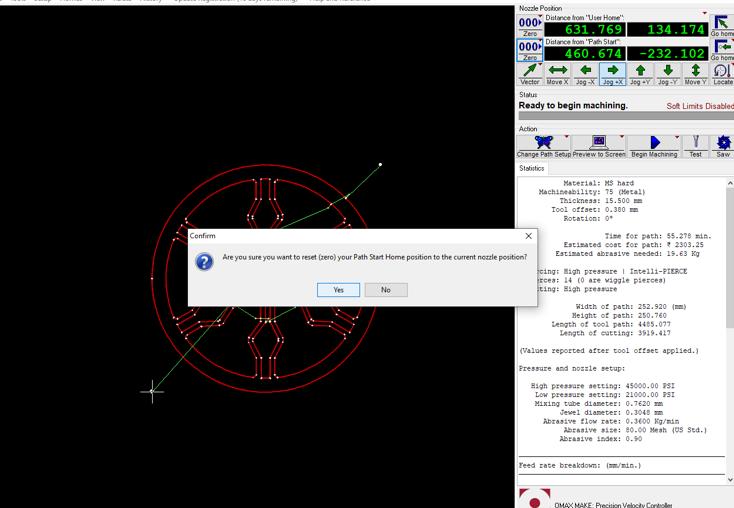Select the "Width of path: 252.920" line
The image size is (734, 508).
631,307
